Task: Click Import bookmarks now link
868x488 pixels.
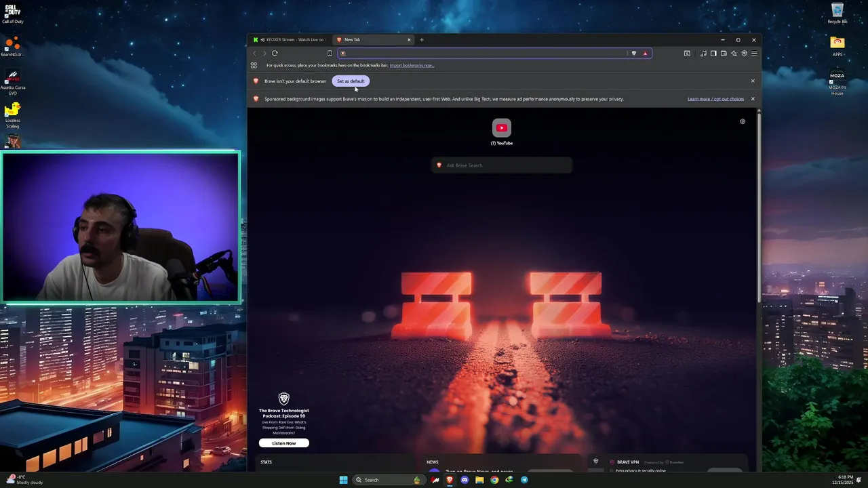Action: 412,66
